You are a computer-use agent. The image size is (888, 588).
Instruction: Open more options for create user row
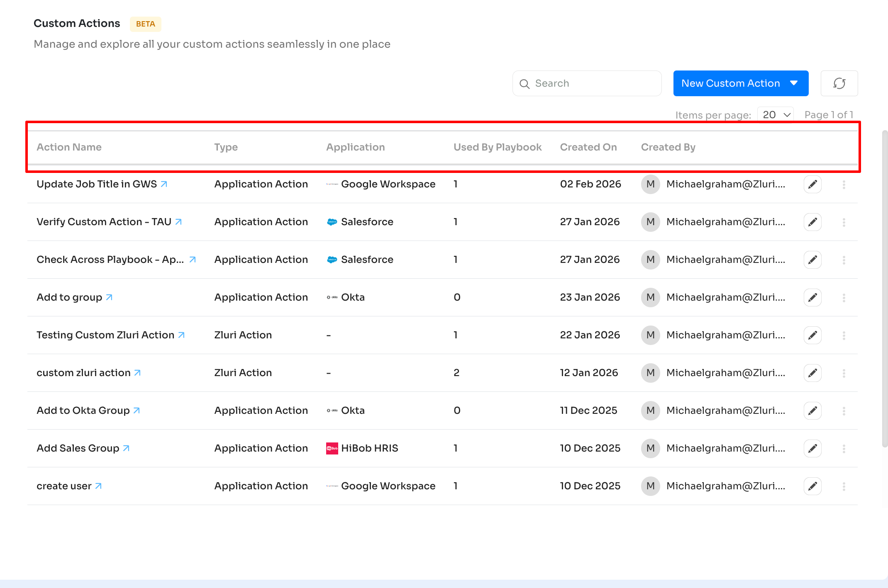pos(844,486)
